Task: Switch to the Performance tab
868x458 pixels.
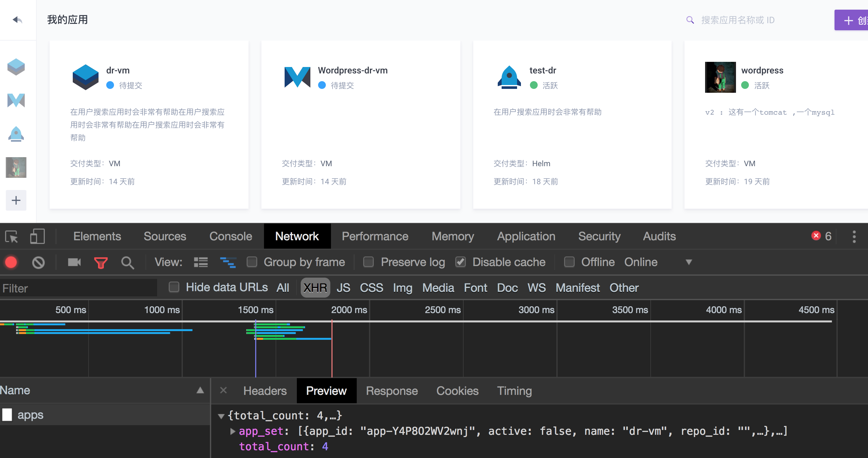Action: pos(375,236)
